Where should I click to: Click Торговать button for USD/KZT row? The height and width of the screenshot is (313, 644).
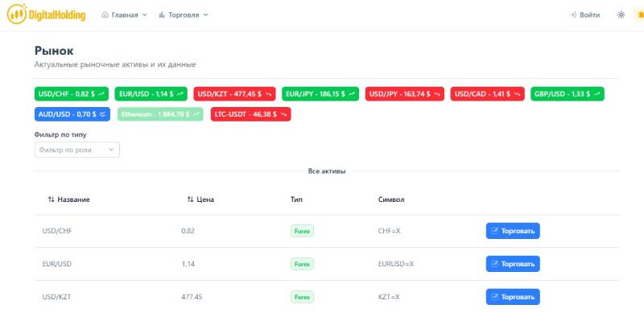513,297
